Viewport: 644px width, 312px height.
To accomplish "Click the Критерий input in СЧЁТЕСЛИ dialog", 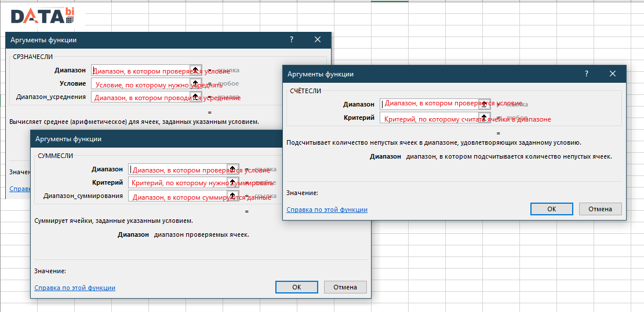I will (430, 118).
